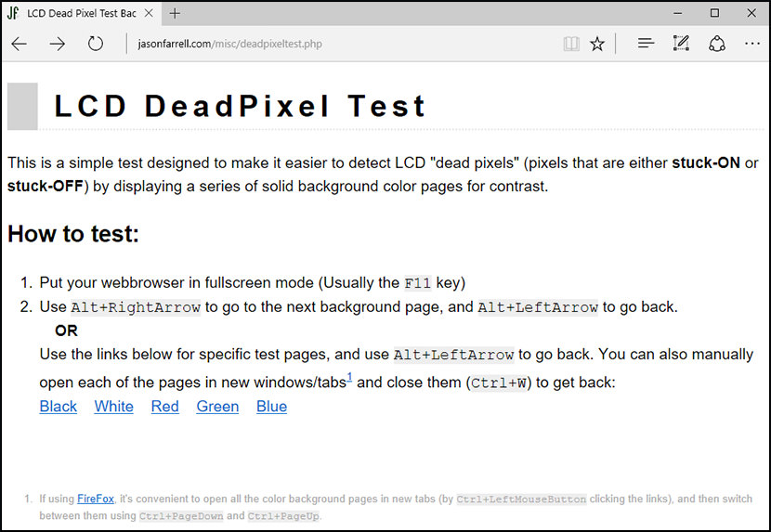Image resolution: width=771 pixels, height=532 pixels.
Task: Open the Hub three-lines icon
Action: pyautogui.click(x=646, y=44)
